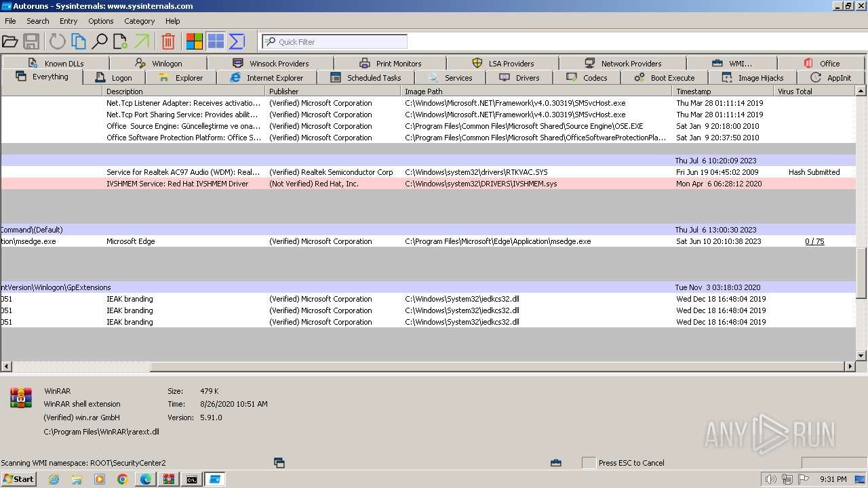The height and width of the screenshot is (488, 868).
Task: Sort by the Timestamp column header
Action: coord(723,91)
